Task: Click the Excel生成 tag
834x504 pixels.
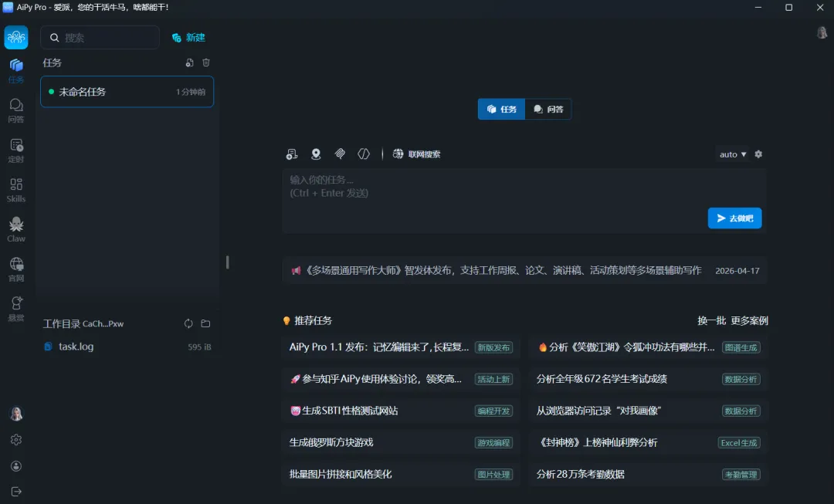Action: point(739,443)
